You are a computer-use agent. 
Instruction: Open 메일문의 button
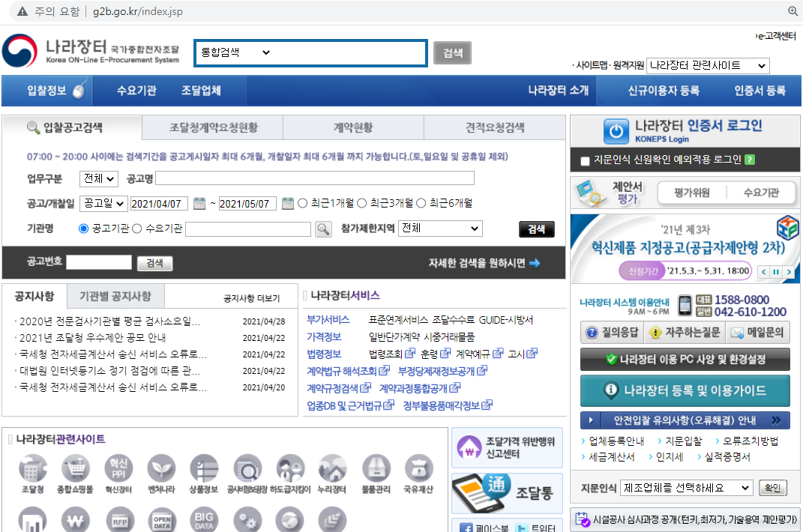[757, 332]
